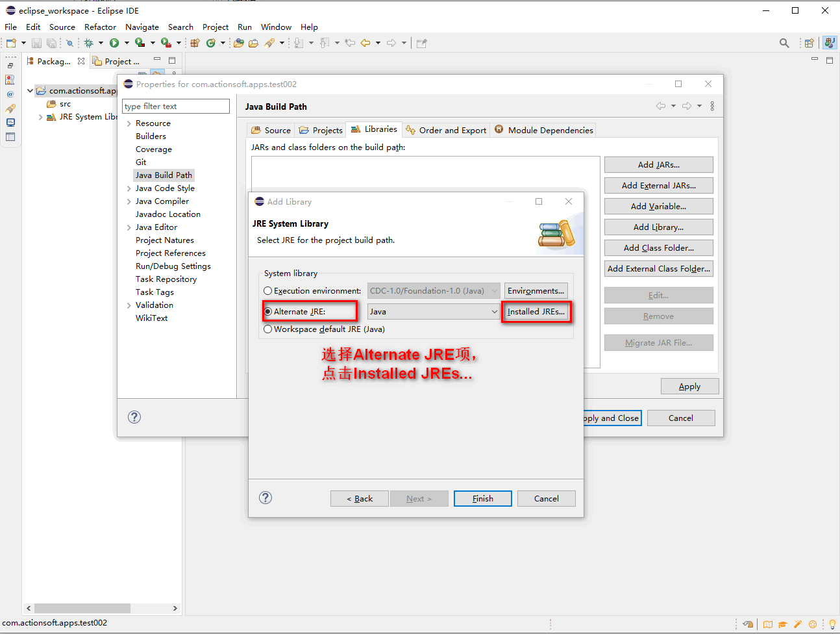840x634 pixels.
Task: Start a Coverage run from the toolbar
Action: pos(140,43)
